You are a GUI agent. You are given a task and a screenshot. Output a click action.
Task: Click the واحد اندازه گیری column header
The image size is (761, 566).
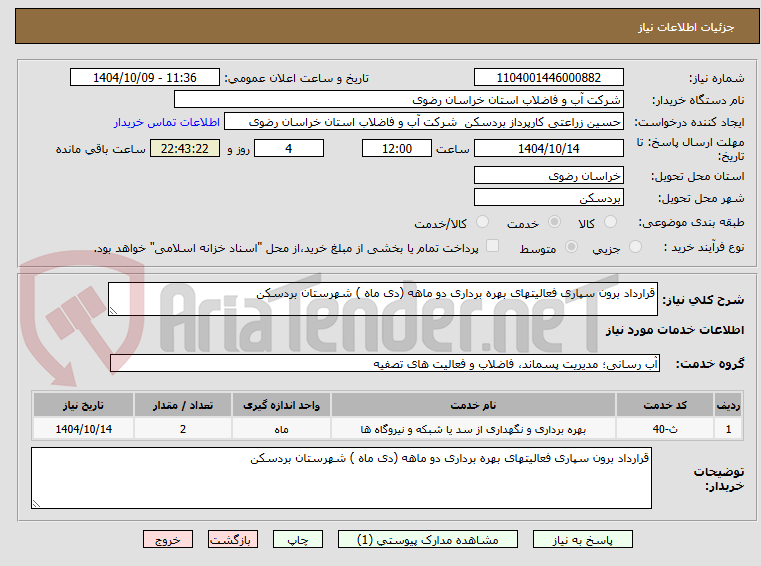point(281,405)
